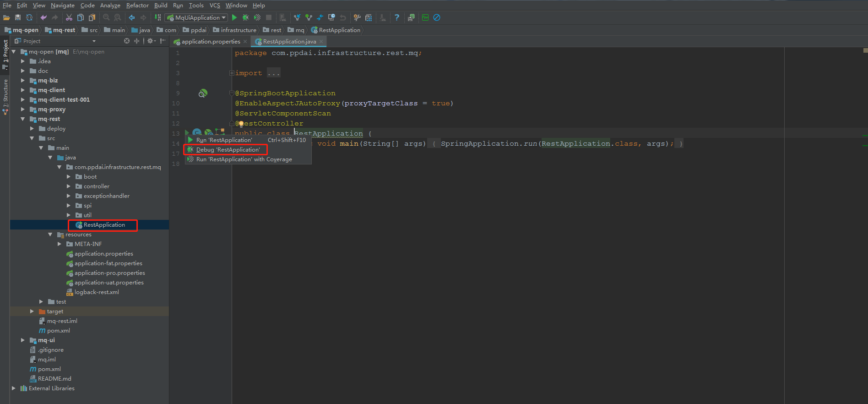Viewport: 868px width, 404px height.
Task: Click the Undo arrow icon
Action: click(x=43, y=17)
